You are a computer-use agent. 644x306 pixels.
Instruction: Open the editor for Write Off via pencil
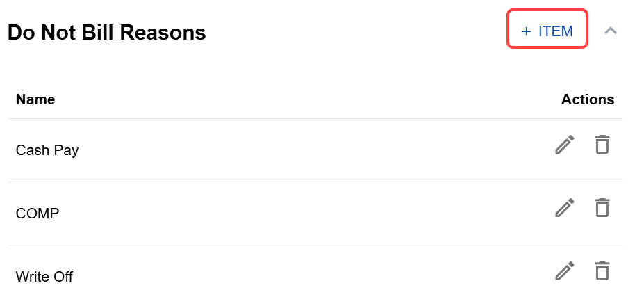click(565, 271)
